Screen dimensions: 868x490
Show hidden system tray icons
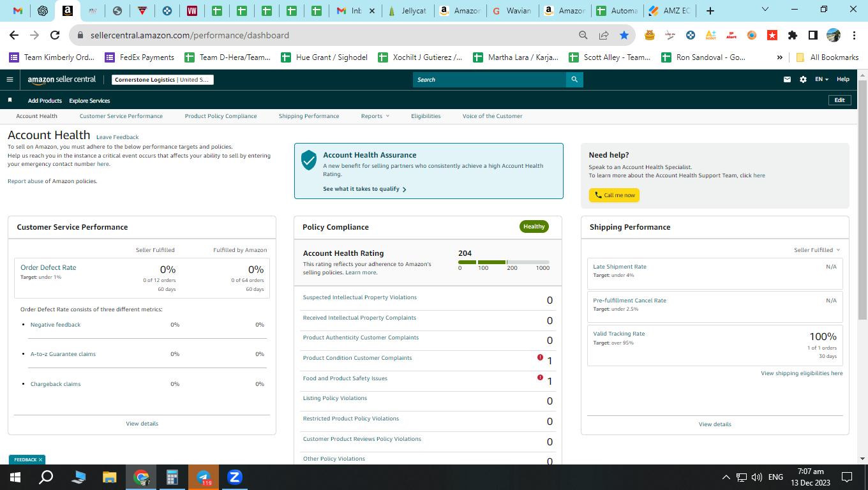[726, 477]
